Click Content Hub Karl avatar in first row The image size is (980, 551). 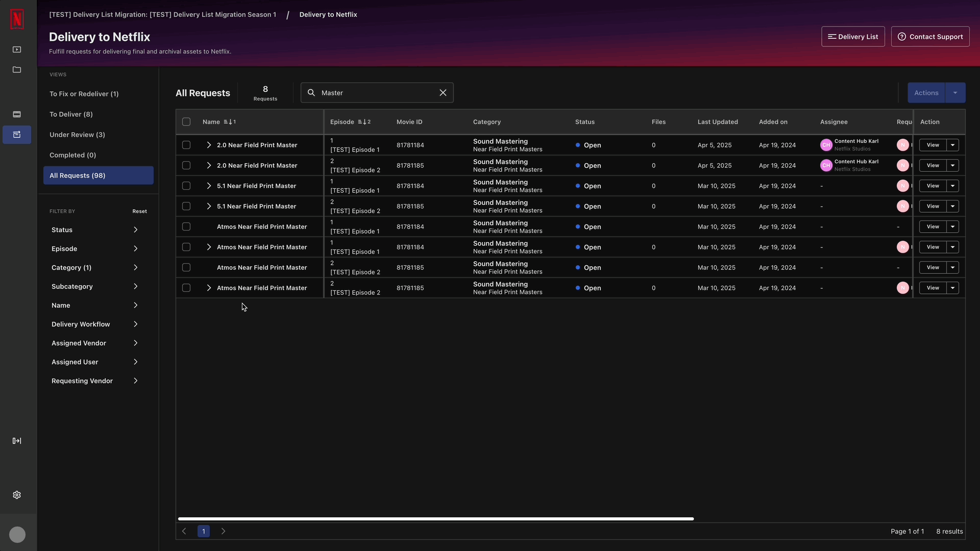pos(826,145)
